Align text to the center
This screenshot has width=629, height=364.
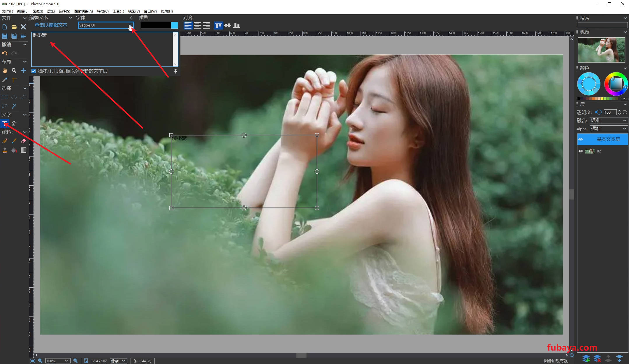pyautogui.click(x=197, y=25)
